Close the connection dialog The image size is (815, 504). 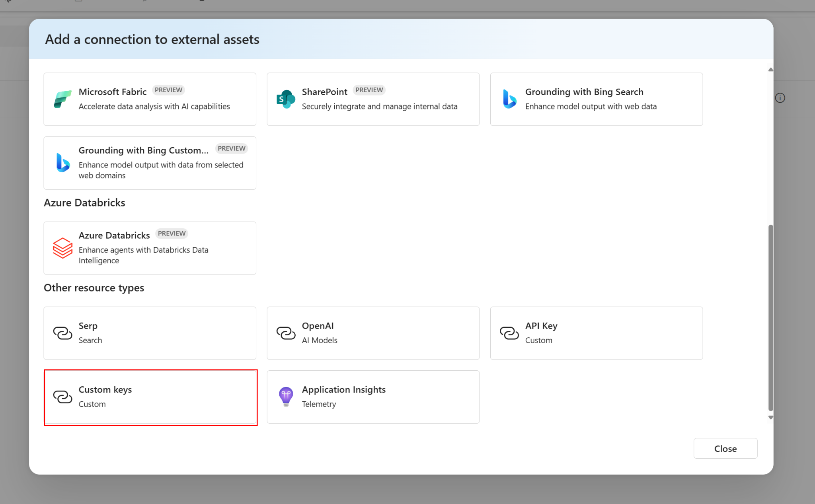(725, 448)
